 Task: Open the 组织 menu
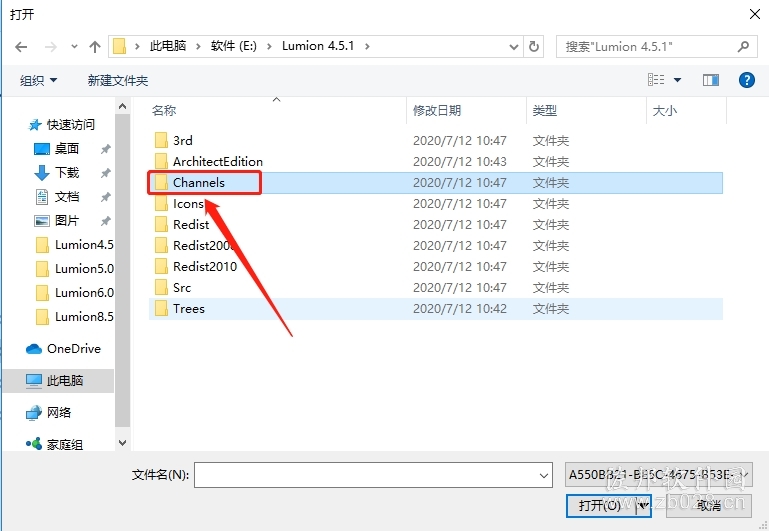point(38,80)
